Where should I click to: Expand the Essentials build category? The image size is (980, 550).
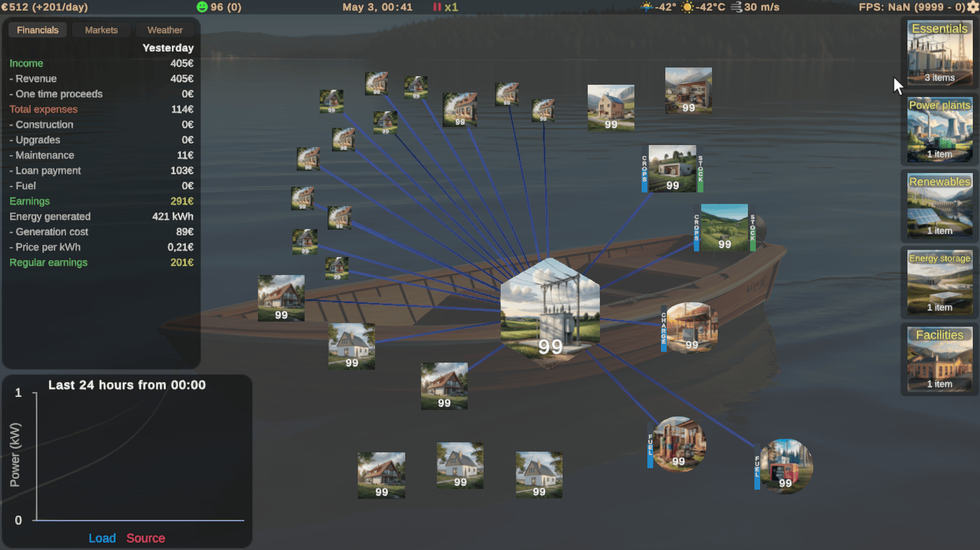pos(939,53)
